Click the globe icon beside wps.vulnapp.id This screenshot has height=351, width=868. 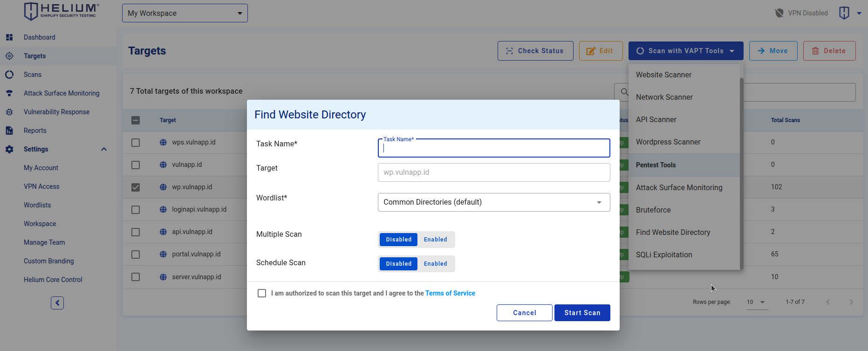click(x=163, y=142)
